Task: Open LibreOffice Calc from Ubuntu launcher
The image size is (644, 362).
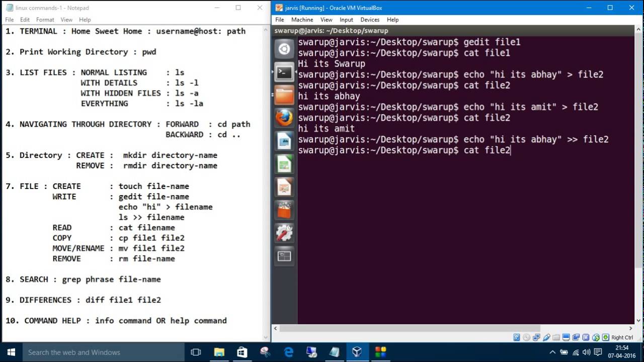Action: coord(284,164)
